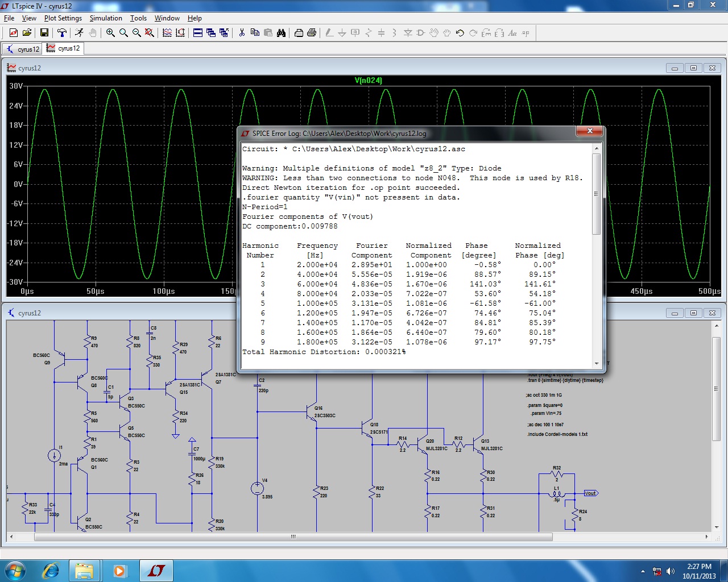Click the Cascade Windows icon
The height and width of the screenshot is (582, 728).
[x=211, y=33]
